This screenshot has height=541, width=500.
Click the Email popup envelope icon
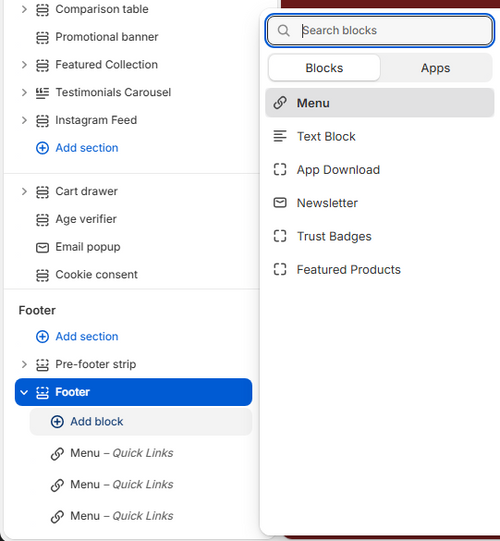(x=42, y=247)
